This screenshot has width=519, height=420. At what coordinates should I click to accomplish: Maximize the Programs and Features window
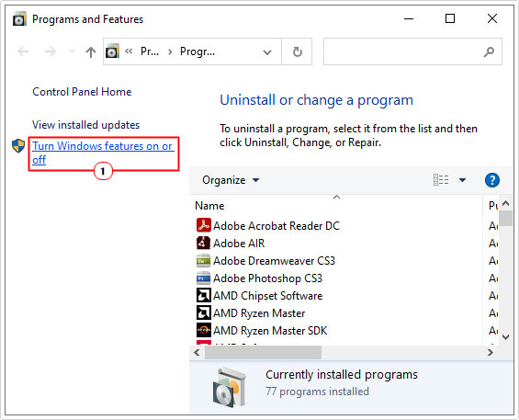click(x=450, y=19)
